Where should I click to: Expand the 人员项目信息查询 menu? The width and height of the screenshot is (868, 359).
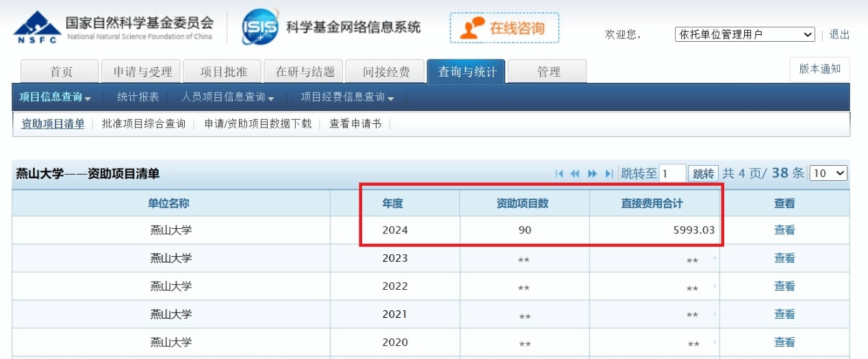click(227, 97)
